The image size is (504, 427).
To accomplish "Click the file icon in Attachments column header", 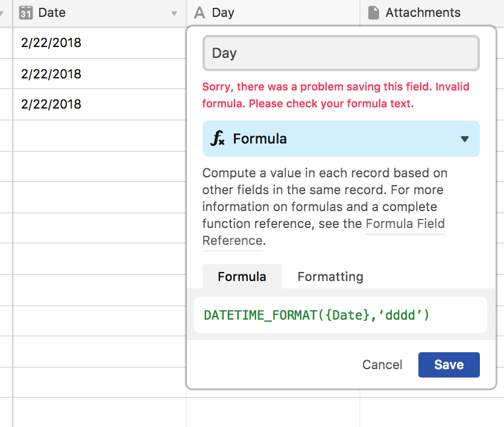I will click(374, 13).
